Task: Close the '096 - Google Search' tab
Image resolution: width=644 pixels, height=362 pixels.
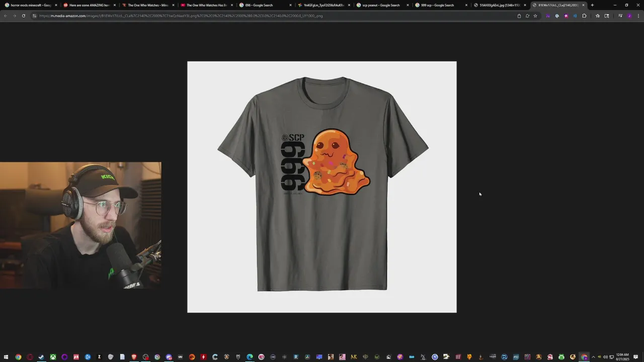Action: click(x=290, y=5)
